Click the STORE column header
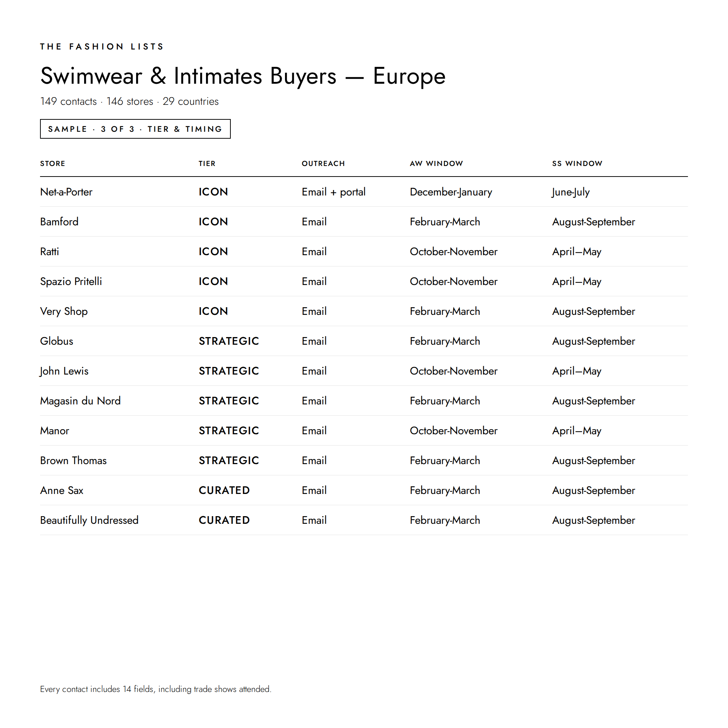Screen dimensions: 728x728 53,163
